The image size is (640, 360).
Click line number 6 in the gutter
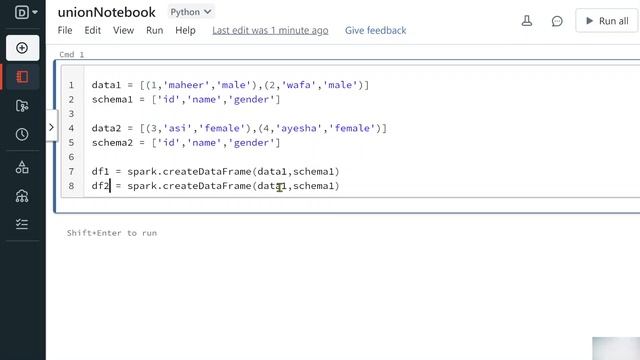(x=71, y=157)
